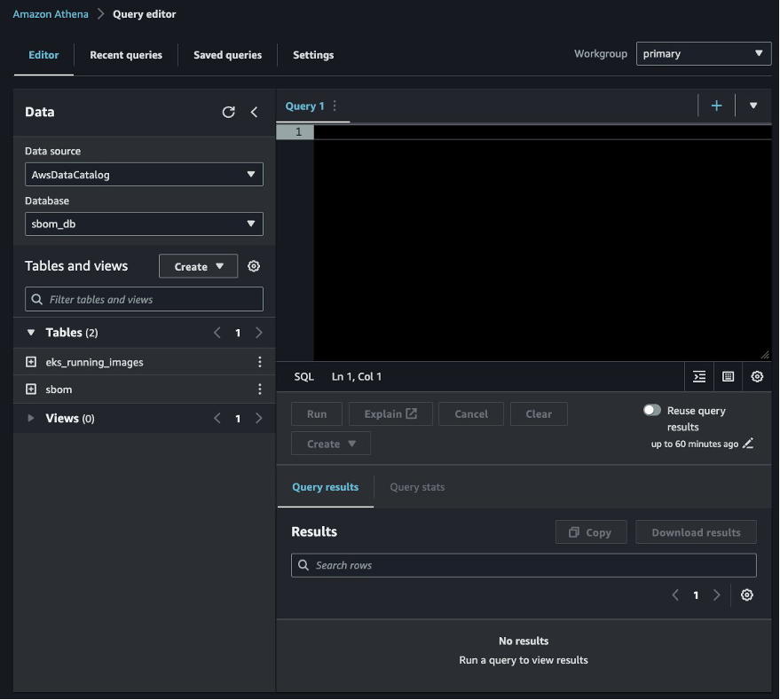Click the Run query button
780x700 pixels.
pyautogui.click(x=316, y=413)
